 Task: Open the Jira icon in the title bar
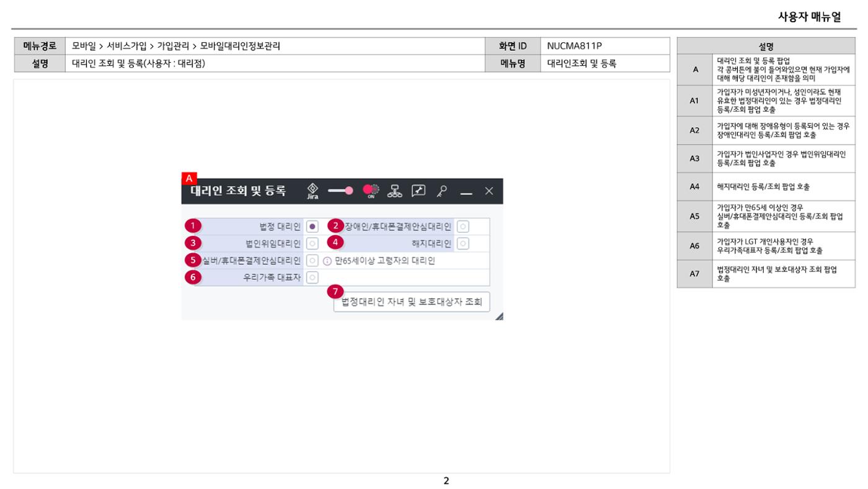coord(312,191)
